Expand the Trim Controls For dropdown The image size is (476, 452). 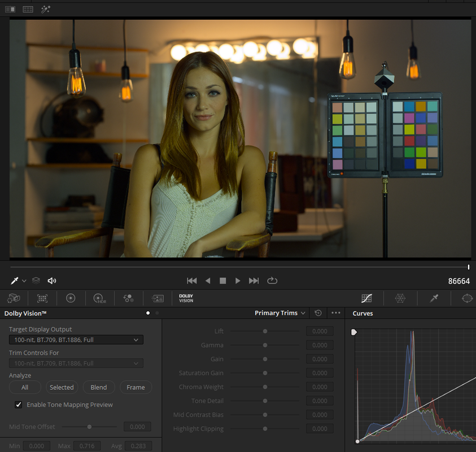76,363
